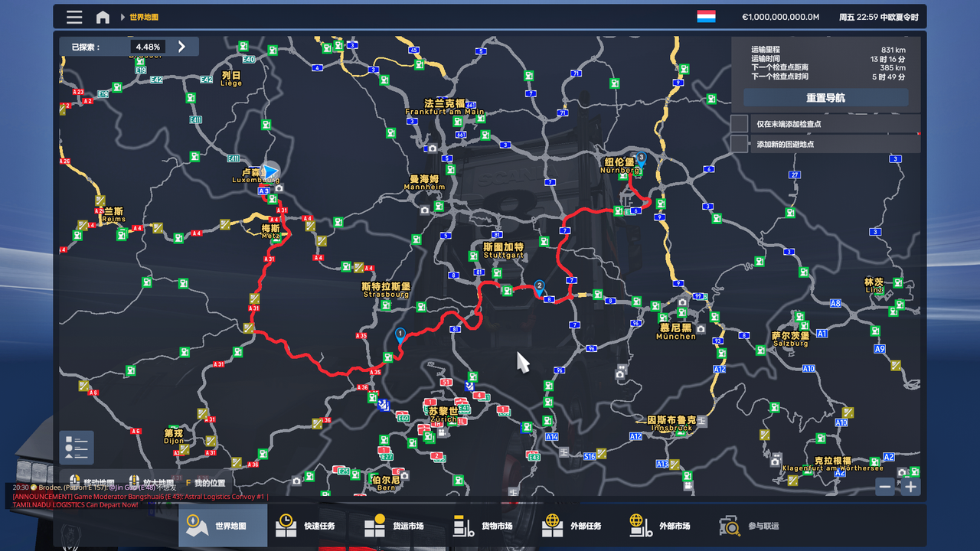Click the Metz city label
980x551 pixels.
(x=271, y=232)
